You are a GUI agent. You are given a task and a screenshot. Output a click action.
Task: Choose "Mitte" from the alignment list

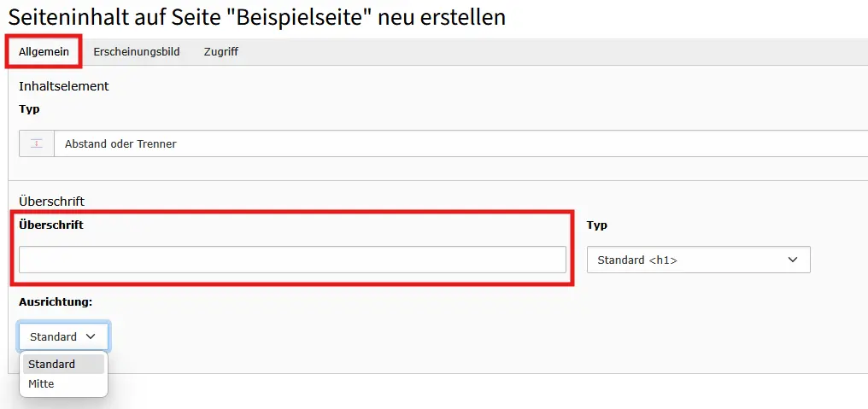tap(41, 384)
